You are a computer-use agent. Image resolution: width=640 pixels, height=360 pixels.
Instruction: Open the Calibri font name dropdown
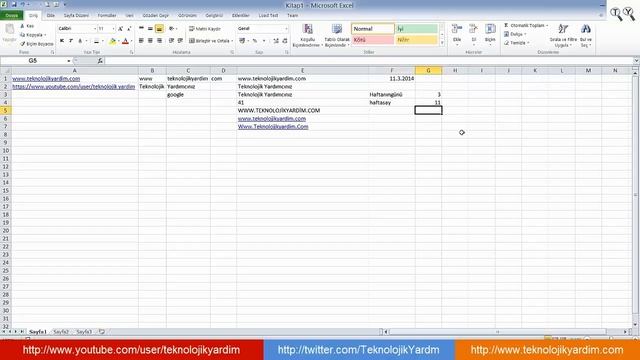pos(95,29)
